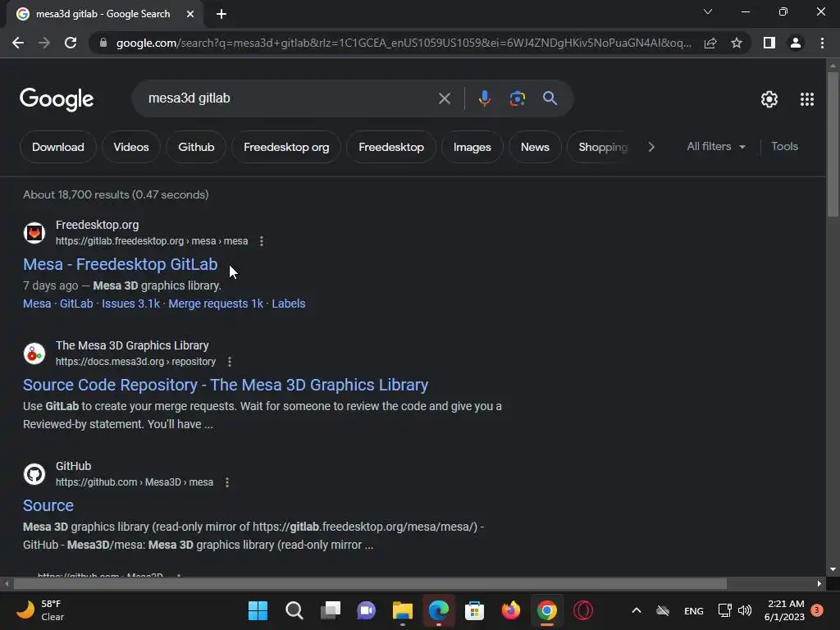840x630 pixels.
Task: Switch to Images results
Action: click(x=472, y=147)
